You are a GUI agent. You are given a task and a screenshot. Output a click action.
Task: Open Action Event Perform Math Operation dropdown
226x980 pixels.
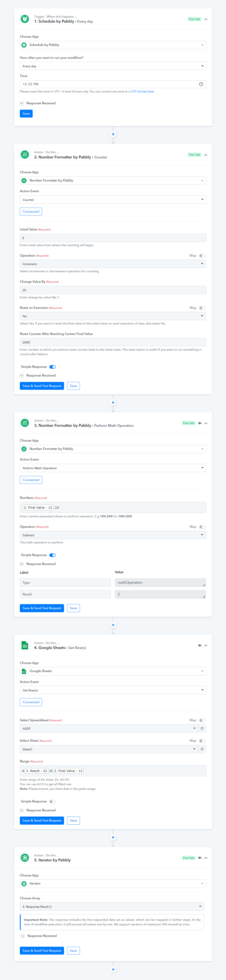coord(113,468)
